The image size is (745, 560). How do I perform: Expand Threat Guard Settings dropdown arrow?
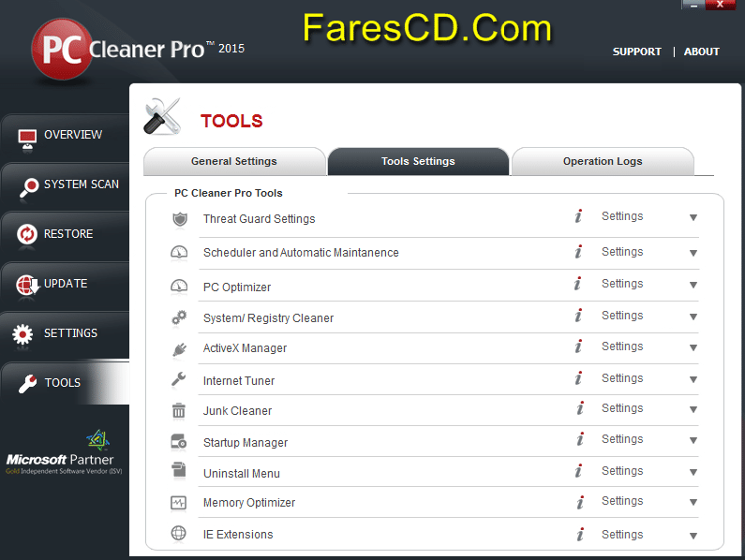[x=693, y=217]
